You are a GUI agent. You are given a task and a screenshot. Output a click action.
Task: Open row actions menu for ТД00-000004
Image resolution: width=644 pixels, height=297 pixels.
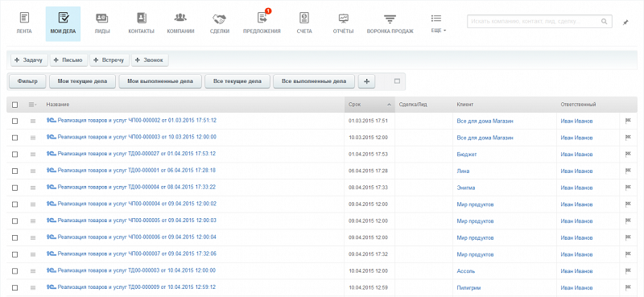(x=33, y=188)
